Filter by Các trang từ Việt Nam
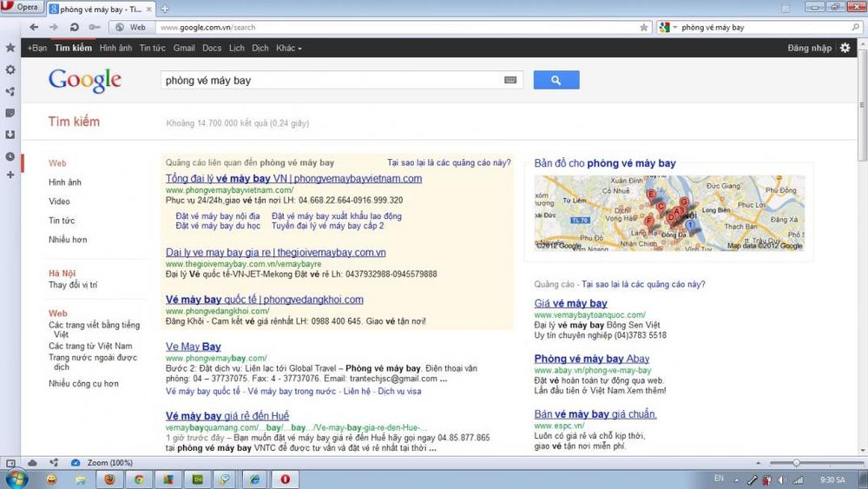The width and height of the screenshot is (868, 489). [x=90, y=346]
